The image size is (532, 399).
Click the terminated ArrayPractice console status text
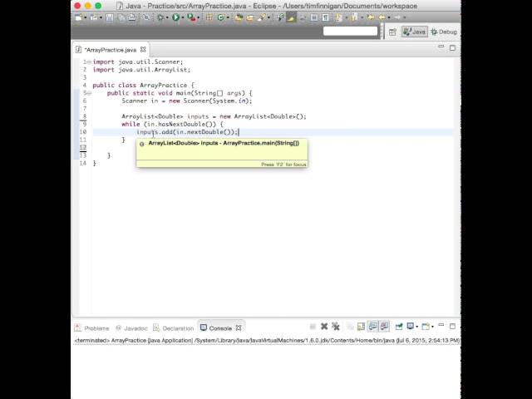267,340
